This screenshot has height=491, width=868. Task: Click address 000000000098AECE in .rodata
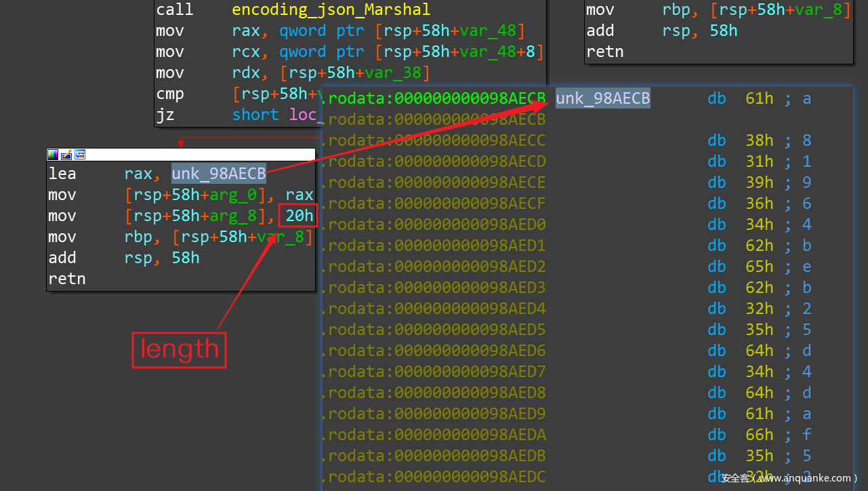click(470, 182)
